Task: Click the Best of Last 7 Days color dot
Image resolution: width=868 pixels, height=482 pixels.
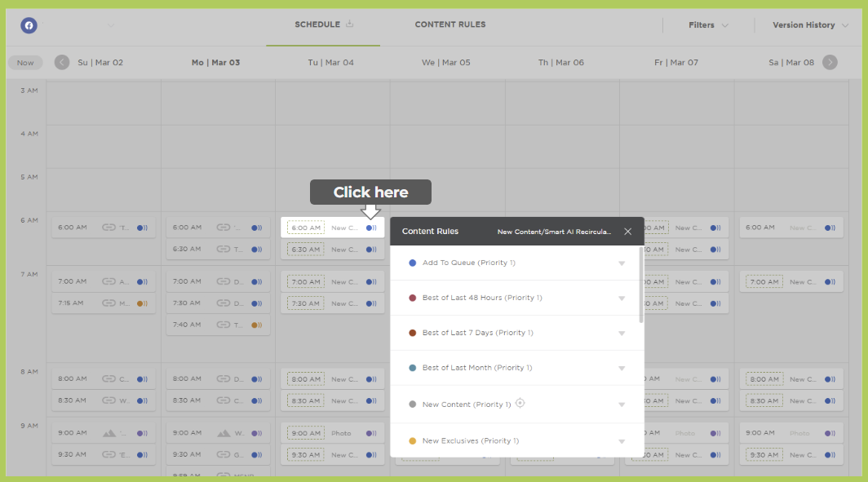Action: coord(413,333)
